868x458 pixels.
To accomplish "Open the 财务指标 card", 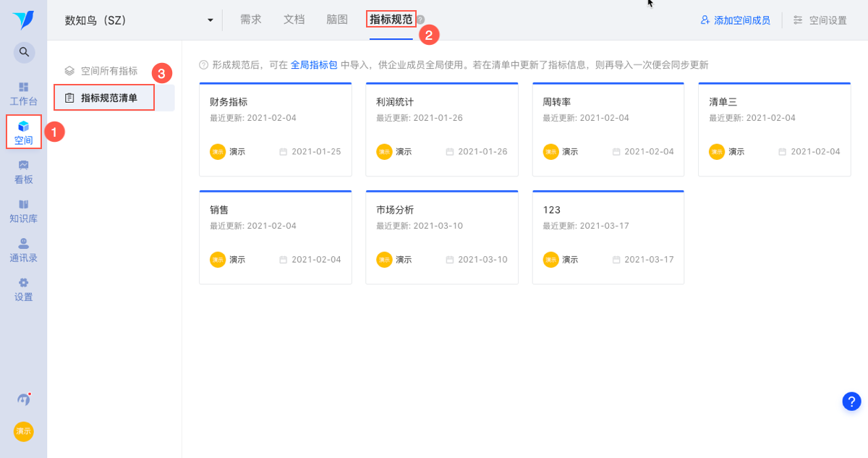I will coord(276,130).
